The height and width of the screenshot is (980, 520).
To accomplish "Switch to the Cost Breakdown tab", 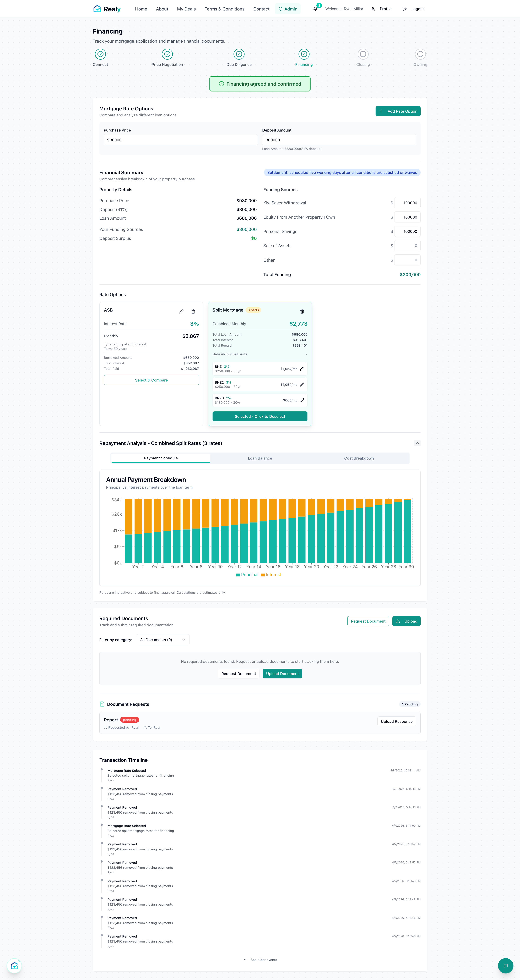I will pos(359,458).
